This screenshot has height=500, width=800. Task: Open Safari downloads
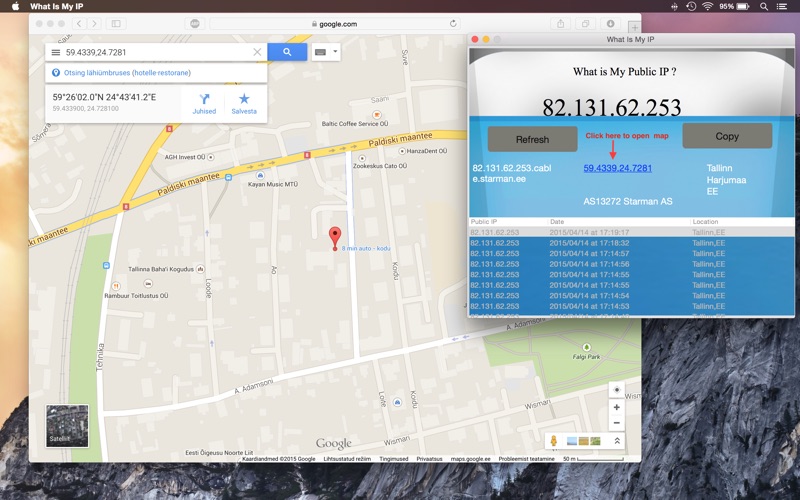(610, 23)
